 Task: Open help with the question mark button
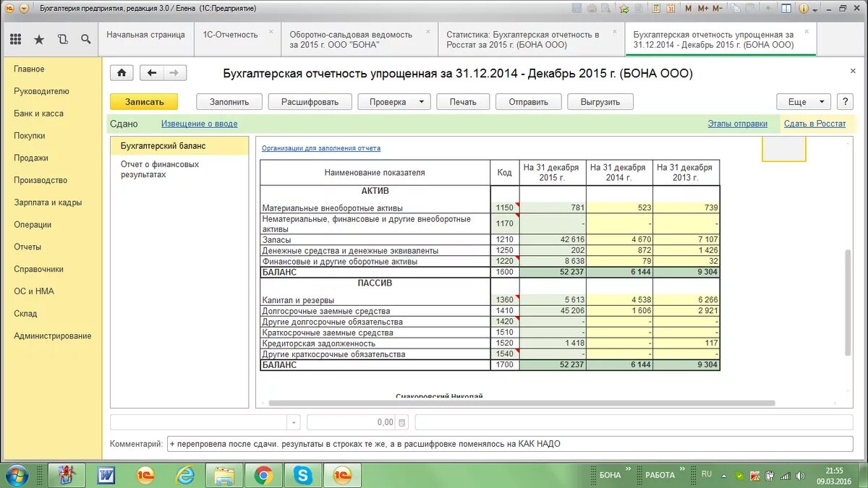[x=844, y=102]
